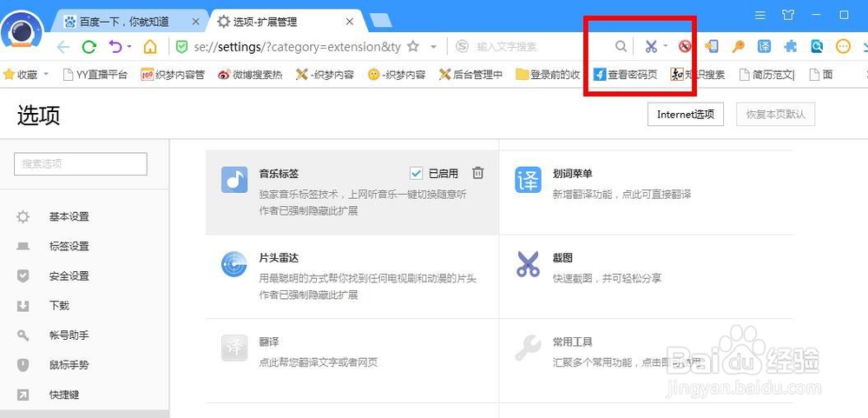Click the 搜索选项 search field
Screen dimensions: 868x418
[80, 164]
